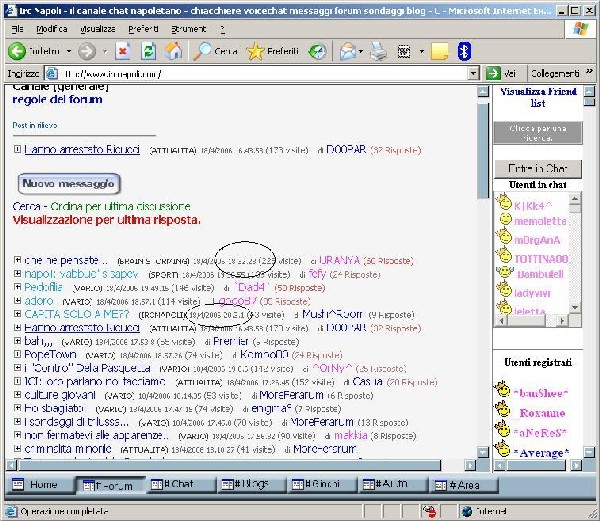Expand the 'culture giovani' thread
The image size is (600, 521).
pos(18,395)
